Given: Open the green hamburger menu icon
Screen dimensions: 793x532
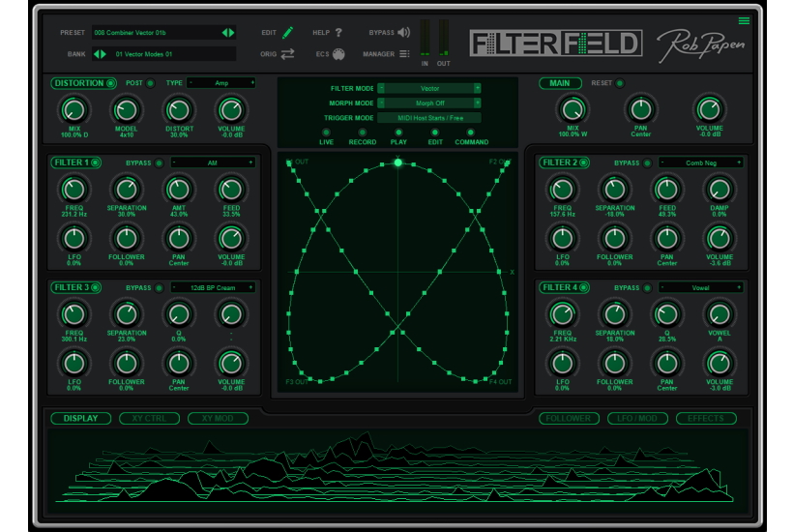Looking at the screenshot, I should click(744, 20).
